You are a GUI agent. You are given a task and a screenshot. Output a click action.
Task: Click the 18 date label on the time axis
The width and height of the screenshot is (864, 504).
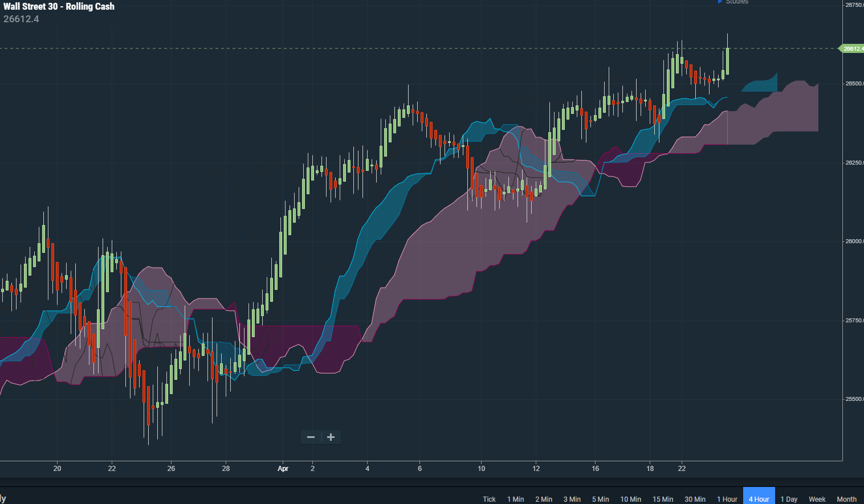pos(650,469)
